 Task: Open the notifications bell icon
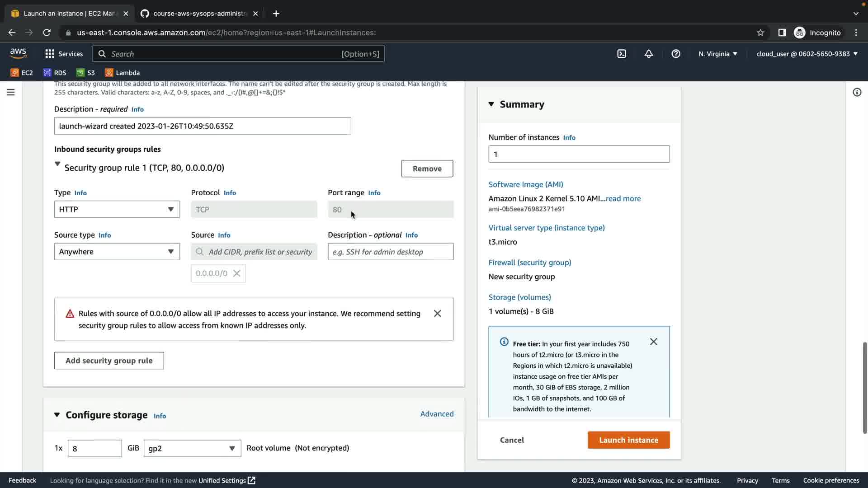[648, 54]
